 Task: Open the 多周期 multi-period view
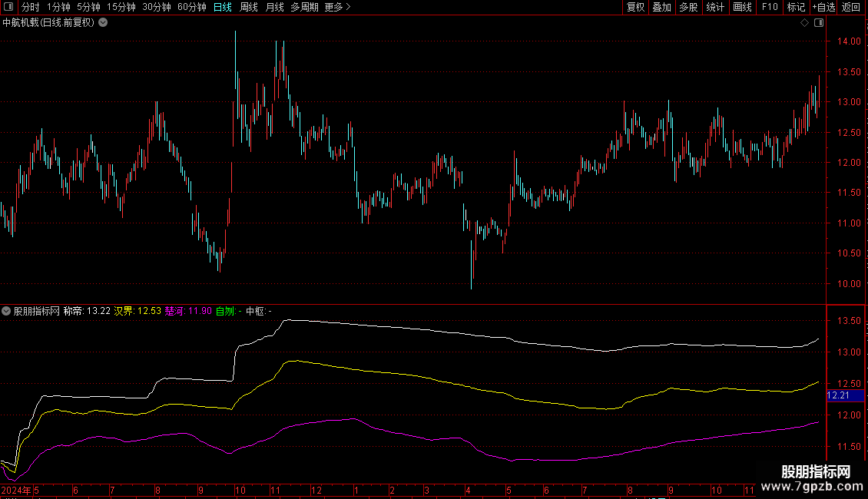(x=304, y=7)
